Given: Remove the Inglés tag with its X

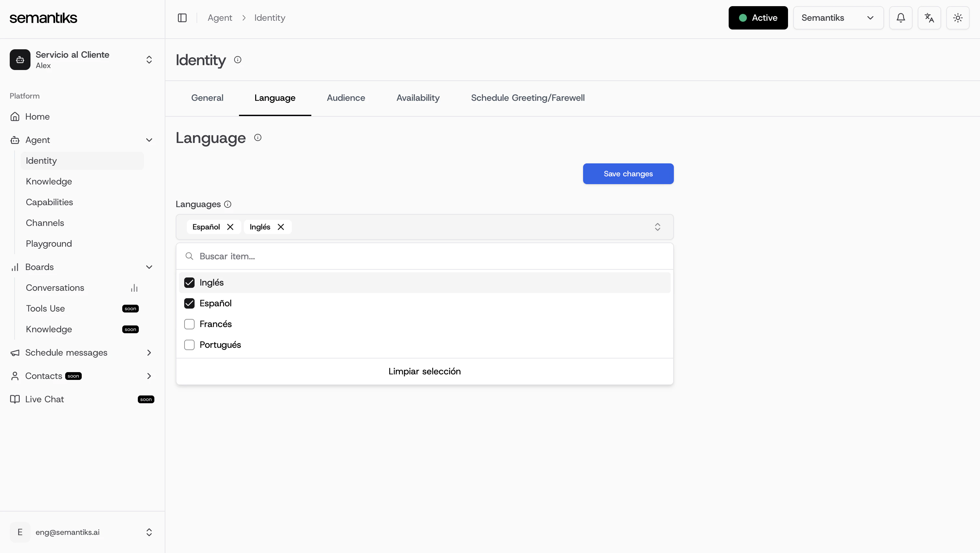Looking at the screenshot, I should (x=281, y=227).
